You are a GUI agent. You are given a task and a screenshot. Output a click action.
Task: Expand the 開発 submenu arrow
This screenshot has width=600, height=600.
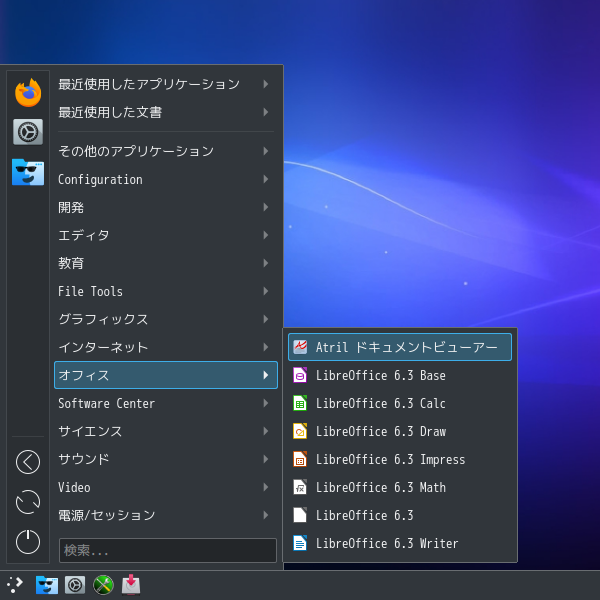(x=266, y=207)
